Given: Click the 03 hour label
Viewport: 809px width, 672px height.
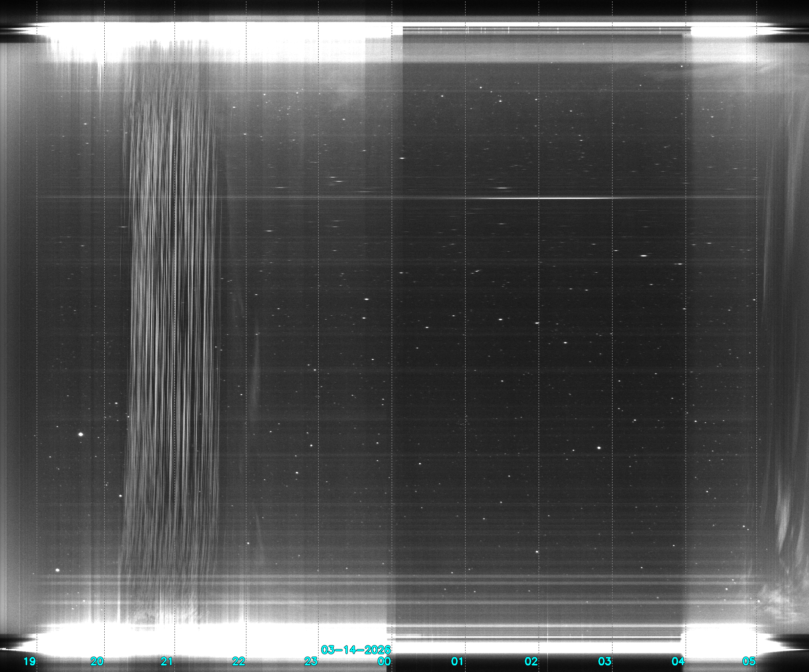Looking at the screenshot, I should (604, 661).
